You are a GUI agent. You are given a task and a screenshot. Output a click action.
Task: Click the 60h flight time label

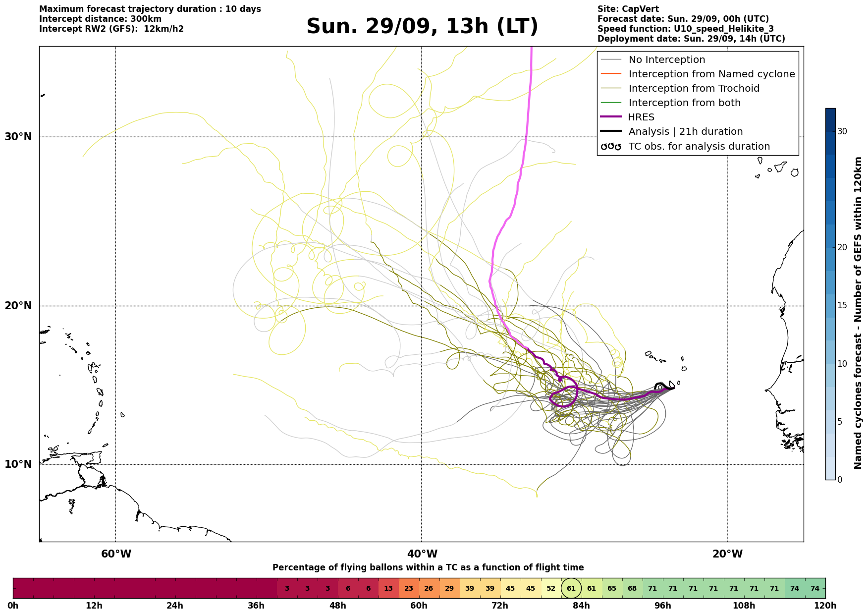[x=419, y=606]
